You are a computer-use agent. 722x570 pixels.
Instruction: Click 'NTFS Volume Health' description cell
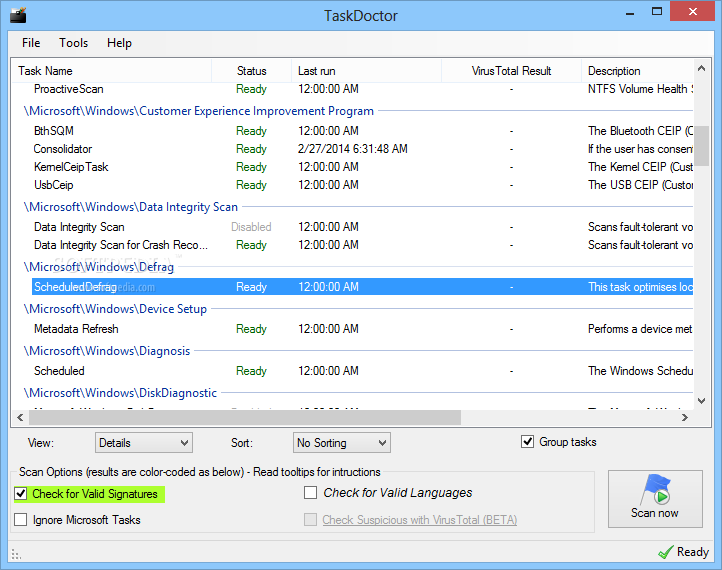[640, 89]
